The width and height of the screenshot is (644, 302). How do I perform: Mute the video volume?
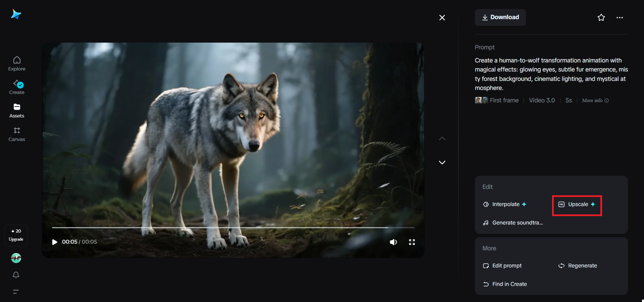[393, 242]
